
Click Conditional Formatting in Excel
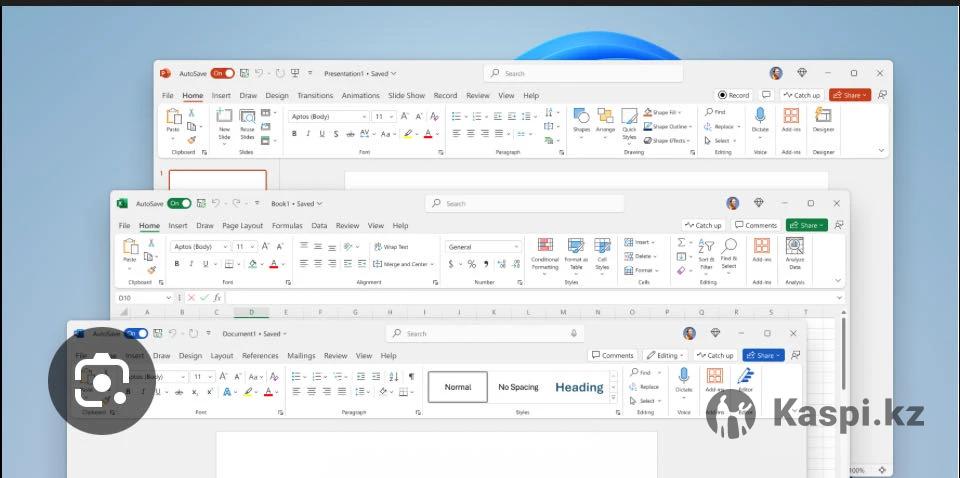[x=545, y=248]
